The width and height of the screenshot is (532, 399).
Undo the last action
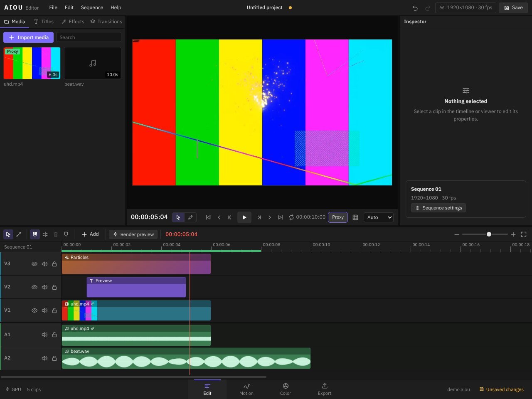(415, 7)
